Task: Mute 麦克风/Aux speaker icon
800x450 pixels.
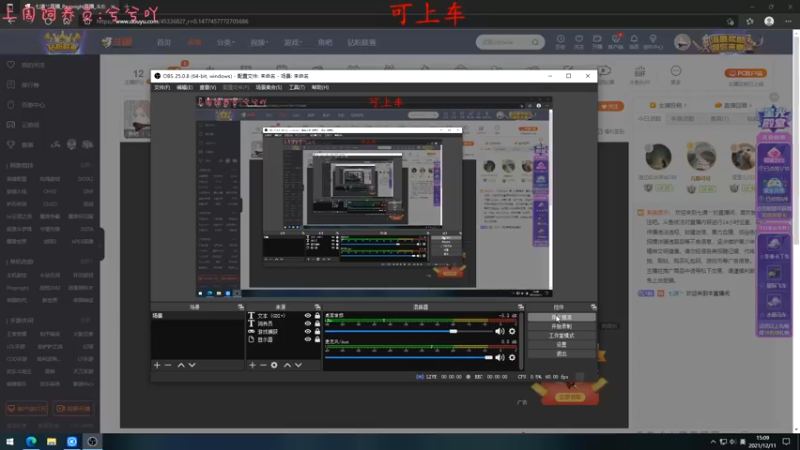Action: click(x=499, y=358)
